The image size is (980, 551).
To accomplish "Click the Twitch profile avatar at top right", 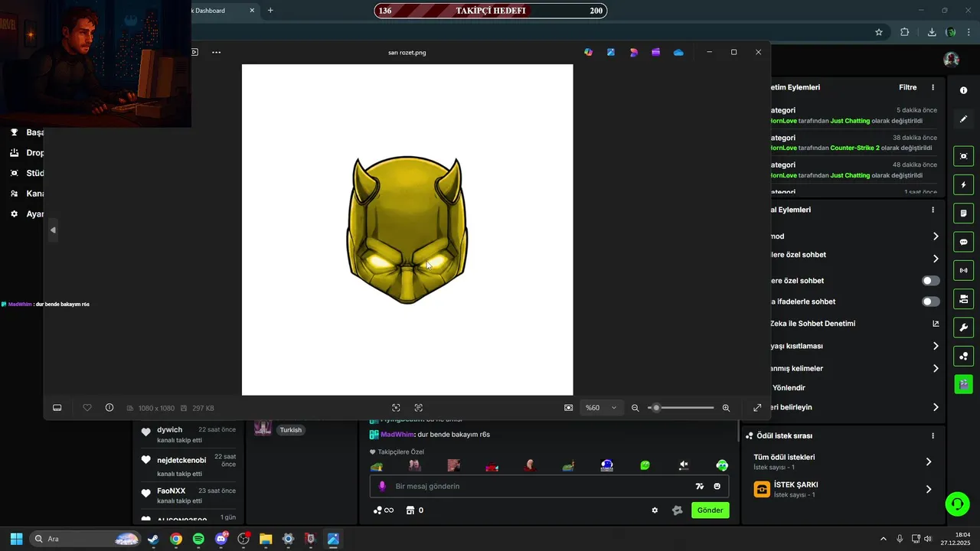I will point(952,60).
